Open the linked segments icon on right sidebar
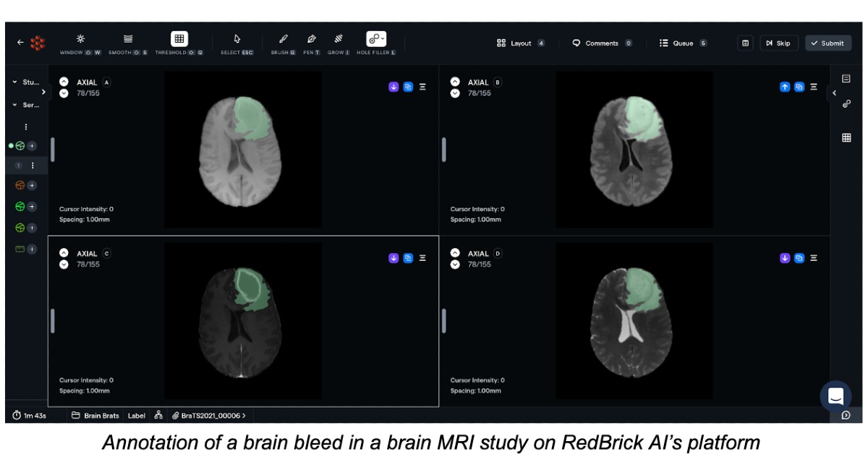 click(x=846, y=104)
